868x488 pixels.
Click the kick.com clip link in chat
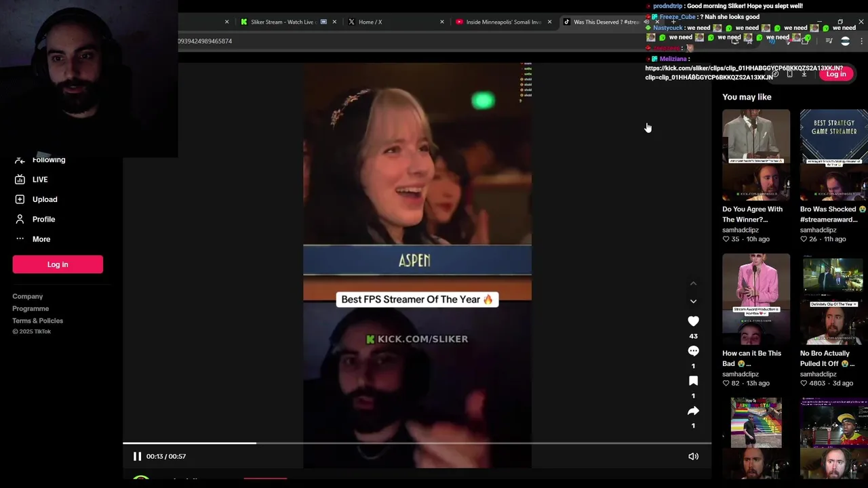pos(744,73)
